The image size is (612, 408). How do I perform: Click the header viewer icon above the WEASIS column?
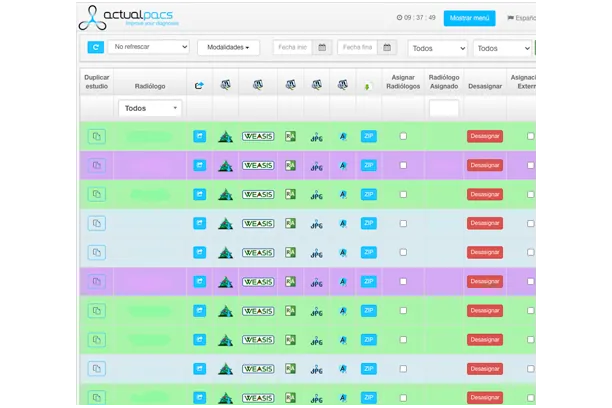click(x=258, y=84)
